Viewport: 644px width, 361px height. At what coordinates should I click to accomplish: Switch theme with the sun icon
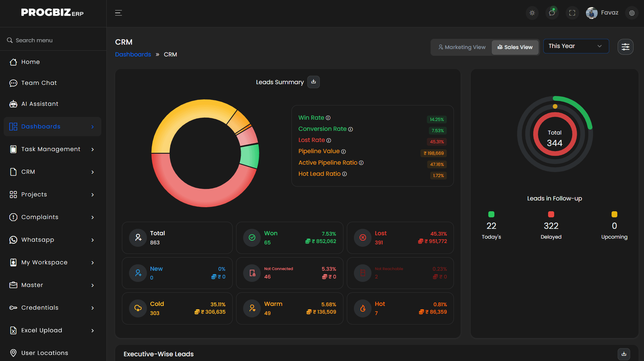[x=532, y=13]
